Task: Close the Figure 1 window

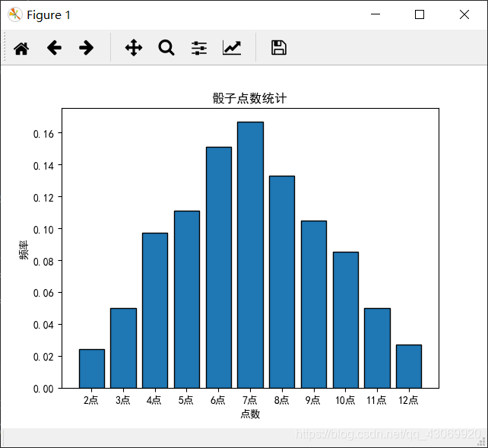Action: point(464,14)
